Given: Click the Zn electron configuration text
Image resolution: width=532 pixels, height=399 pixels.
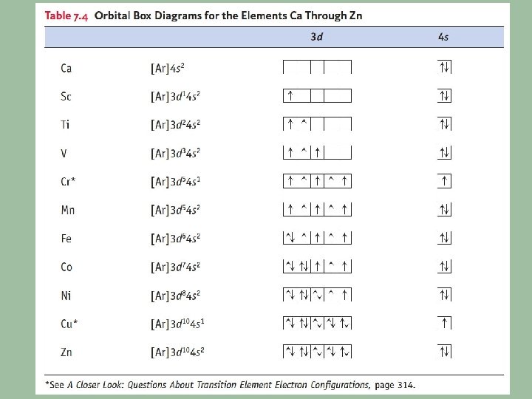Looking at the screenshot, I should [177, 352].
